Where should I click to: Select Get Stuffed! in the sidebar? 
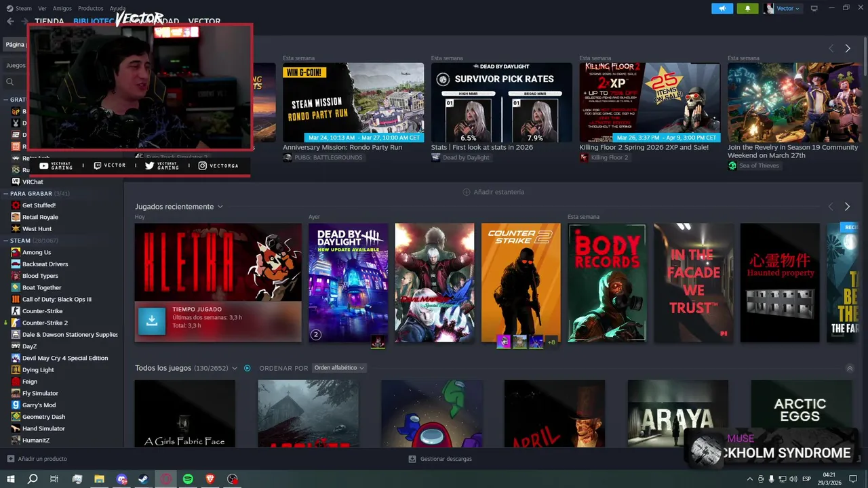[x=39, y=205]
